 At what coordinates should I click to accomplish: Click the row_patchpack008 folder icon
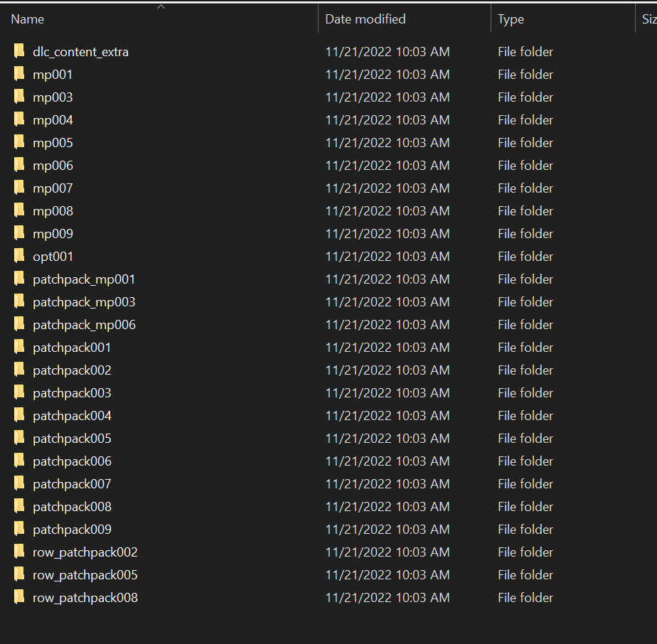tap(19, 597)
